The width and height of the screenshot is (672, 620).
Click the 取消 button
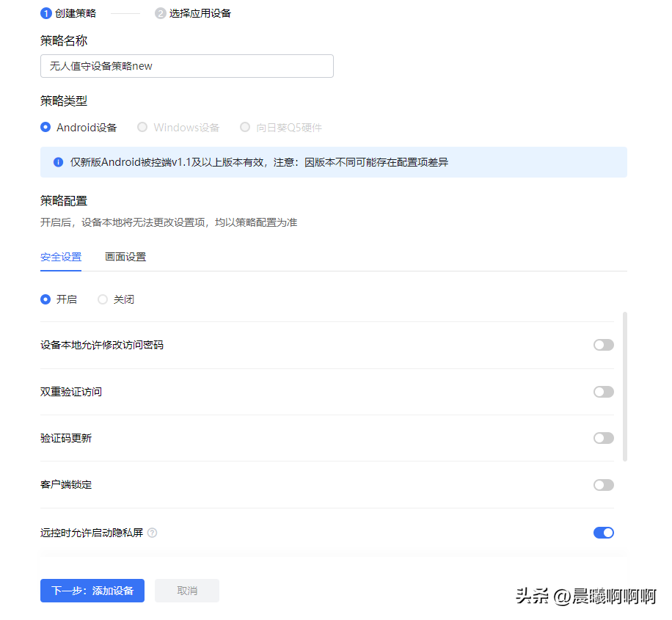[186, 590]
